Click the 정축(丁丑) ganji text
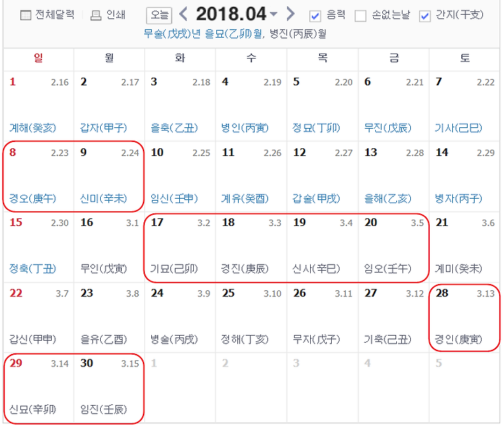 tap(32, 269)
